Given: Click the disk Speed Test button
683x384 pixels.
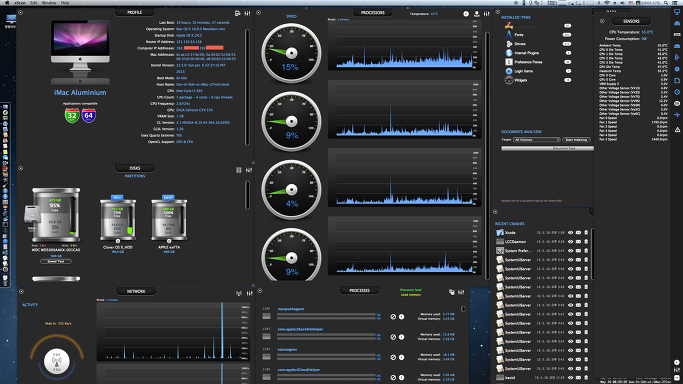Looking at the screenshot, I should (56, 261).
